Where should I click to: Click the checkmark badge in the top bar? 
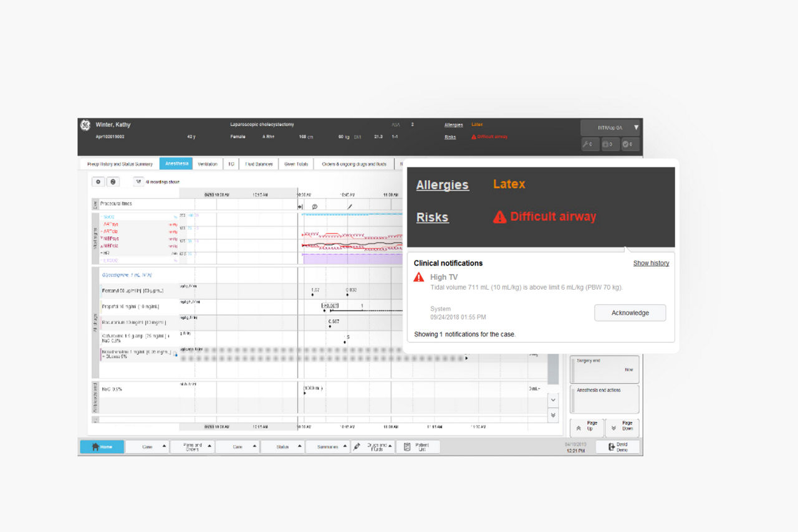point(630,144)
